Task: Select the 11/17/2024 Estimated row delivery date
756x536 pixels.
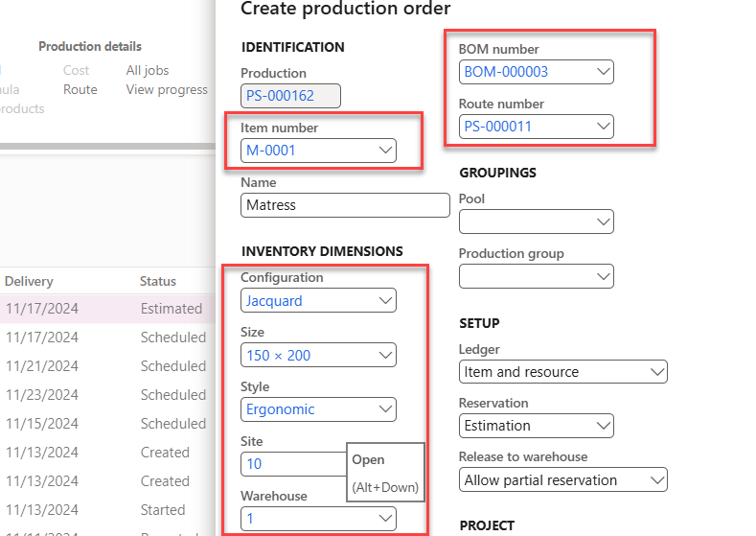Action: point(42,309)
